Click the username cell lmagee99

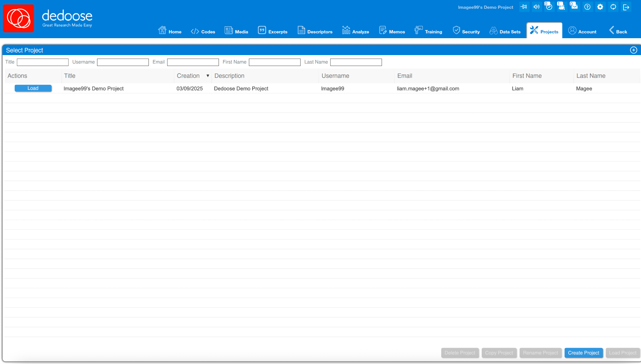(x=333, y=89)
